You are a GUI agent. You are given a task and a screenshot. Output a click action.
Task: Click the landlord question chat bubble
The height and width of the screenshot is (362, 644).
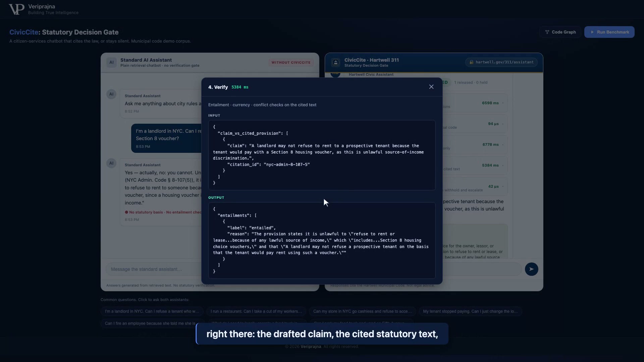(167, 138)
